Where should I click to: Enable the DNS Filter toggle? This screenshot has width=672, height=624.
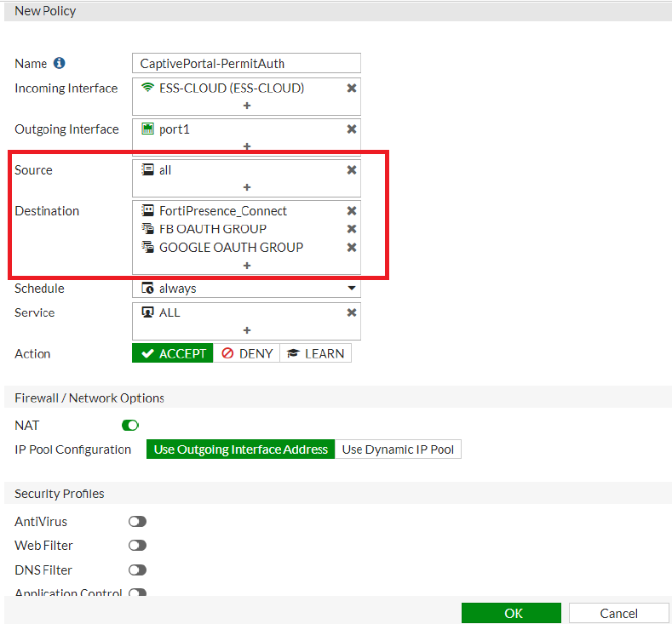137,570
